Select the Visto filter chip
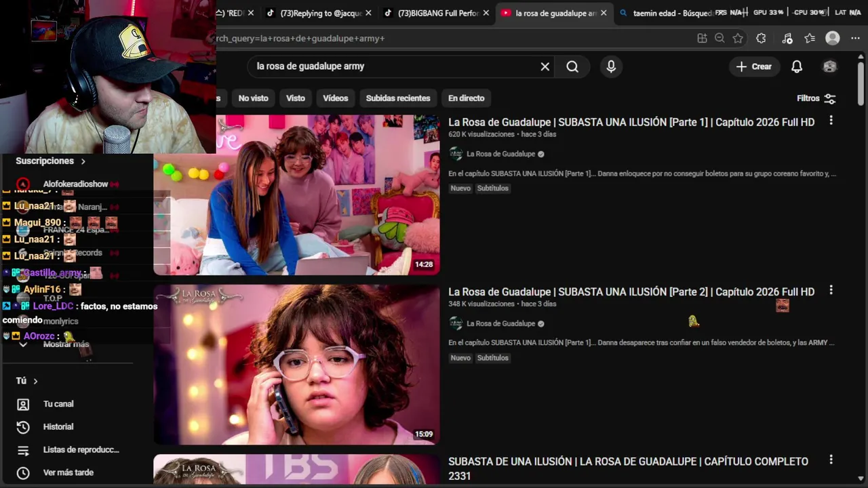The height and width of the screenshot is (488, 868). pos(296,98)
